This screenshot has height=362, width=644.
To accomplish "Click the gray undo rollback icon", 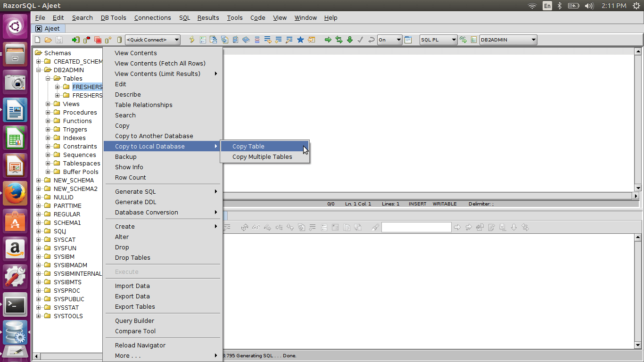I will [x=372, y=40].
